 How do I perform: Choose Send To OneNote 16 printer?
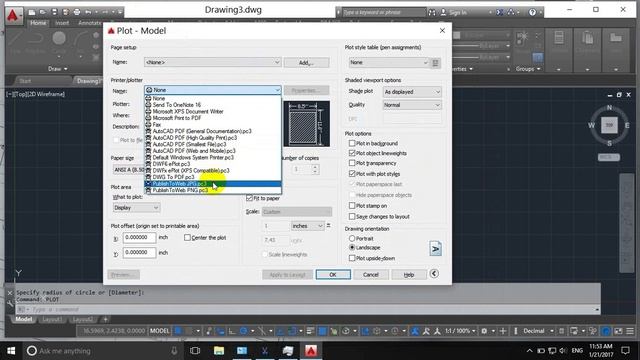[x=213, y=105]
